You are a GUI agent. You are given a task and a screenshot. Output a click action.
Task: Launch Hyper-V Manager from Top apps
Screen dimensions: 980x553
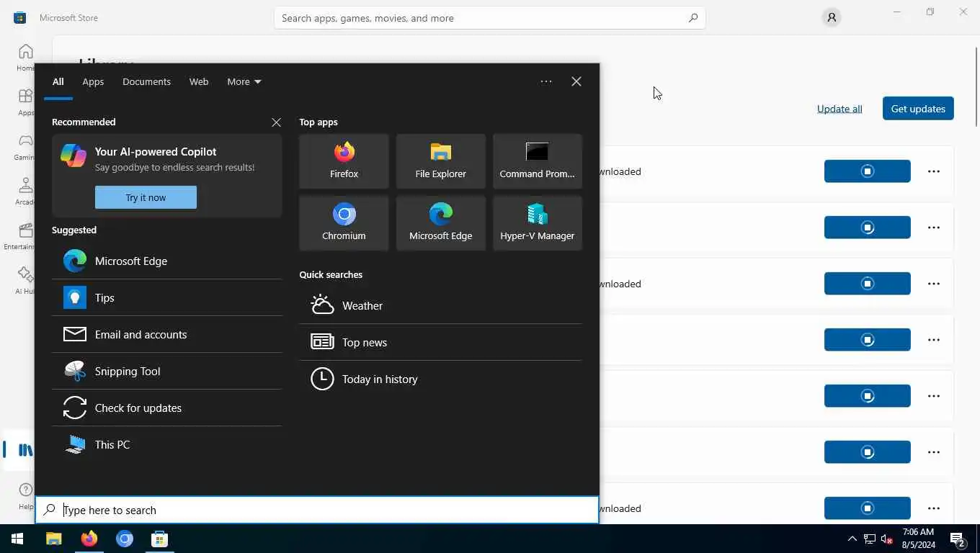click(x=537, y=223)
